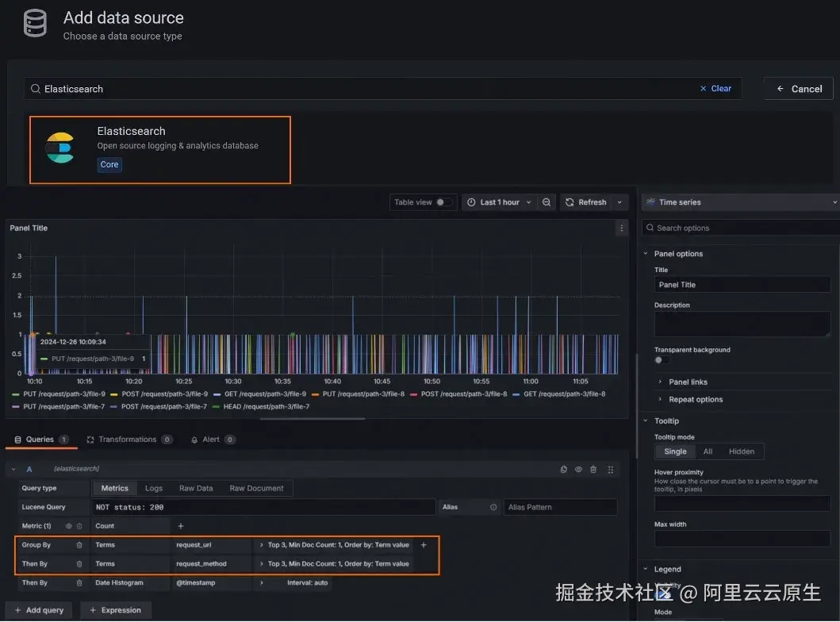Viewport: 840px width, 622px height.
Task: Click the Description text area
Action: 742,324
